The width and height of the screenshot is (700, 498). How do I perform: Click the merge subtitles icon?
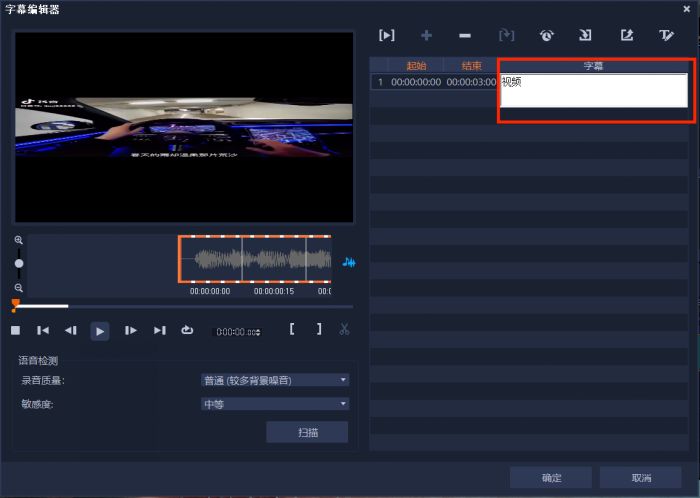[506, 35]
